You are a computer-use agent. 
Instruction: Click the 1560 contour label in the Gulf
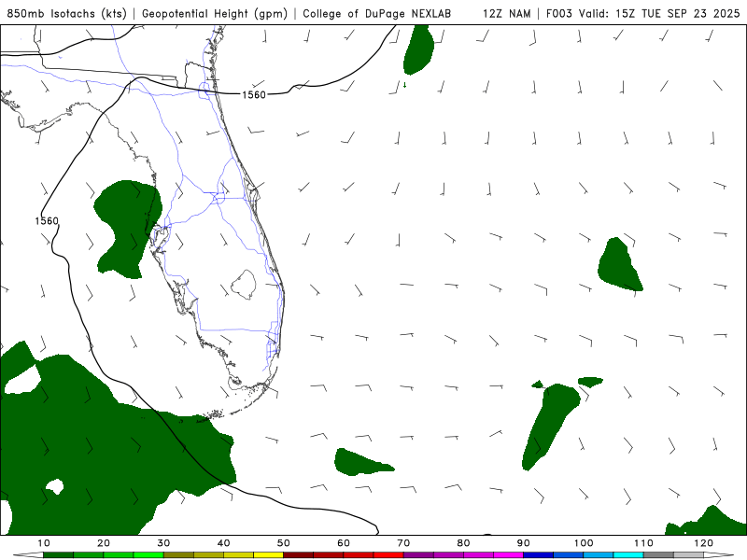pos(47,221)
